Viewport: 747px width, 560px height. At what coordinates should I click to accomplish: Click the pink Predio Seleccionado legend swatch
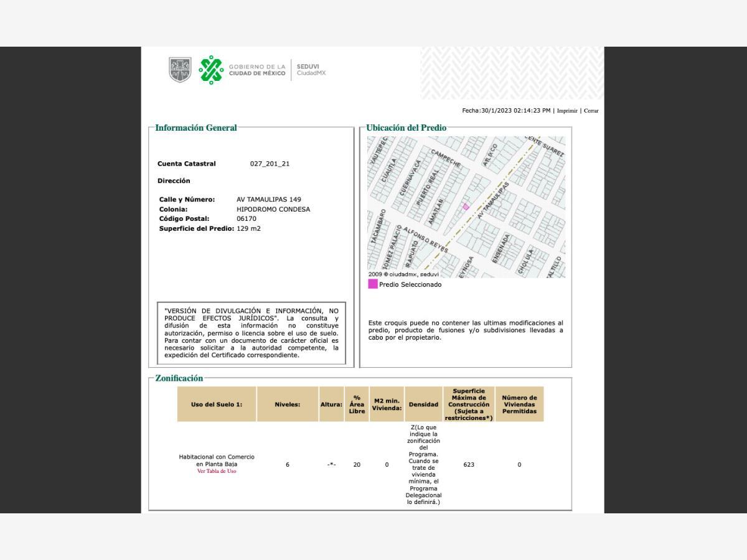pyautogui.click(x=372, y=284)
